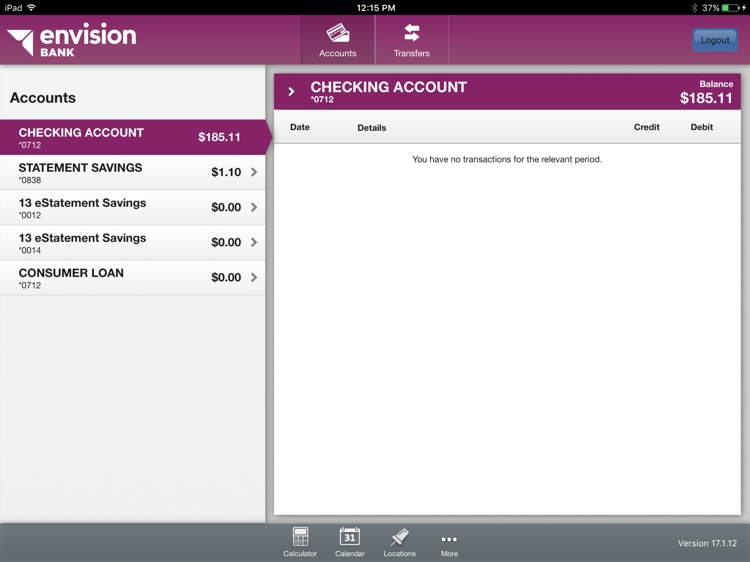
Task: Open Consumer Loan chevron arrow
Action: pyautogui.click(x=254, y=277)
